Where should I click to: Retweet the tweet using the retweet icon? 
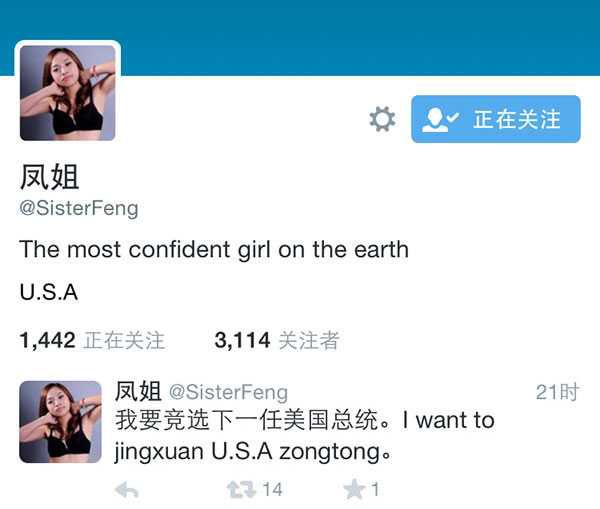pos(241,490)
